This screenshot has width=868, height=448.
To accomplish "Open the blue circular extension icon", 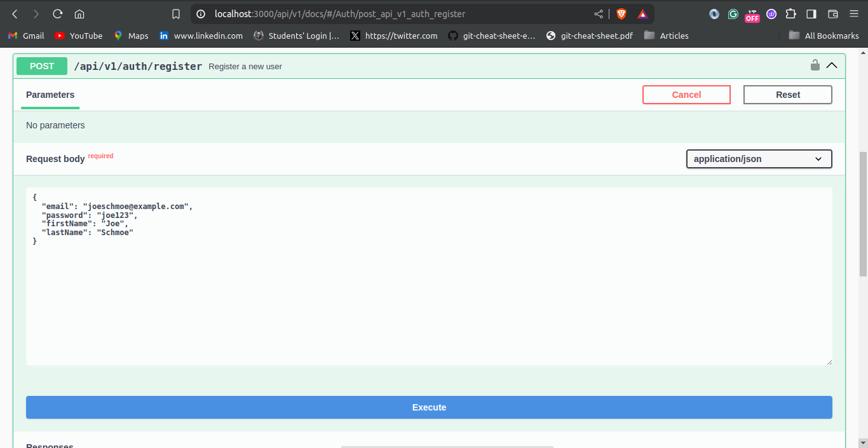I will (714, 13).
